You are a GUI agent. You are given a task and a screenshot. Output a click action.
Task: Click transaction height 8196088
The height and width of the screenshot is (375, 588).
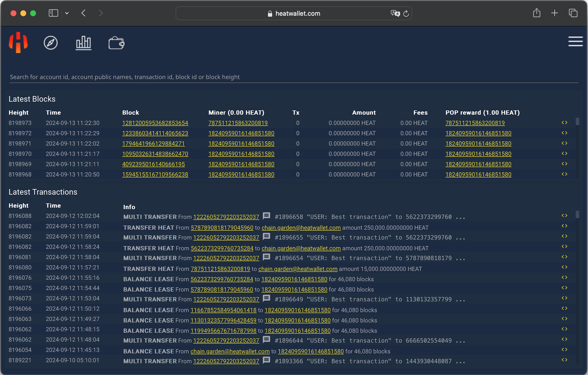(x=20, y=216)
